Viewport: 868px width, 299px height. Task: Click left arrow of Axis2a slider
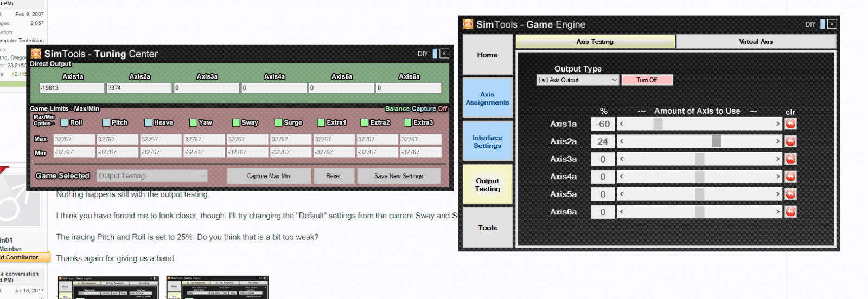[x=622, y=141]
